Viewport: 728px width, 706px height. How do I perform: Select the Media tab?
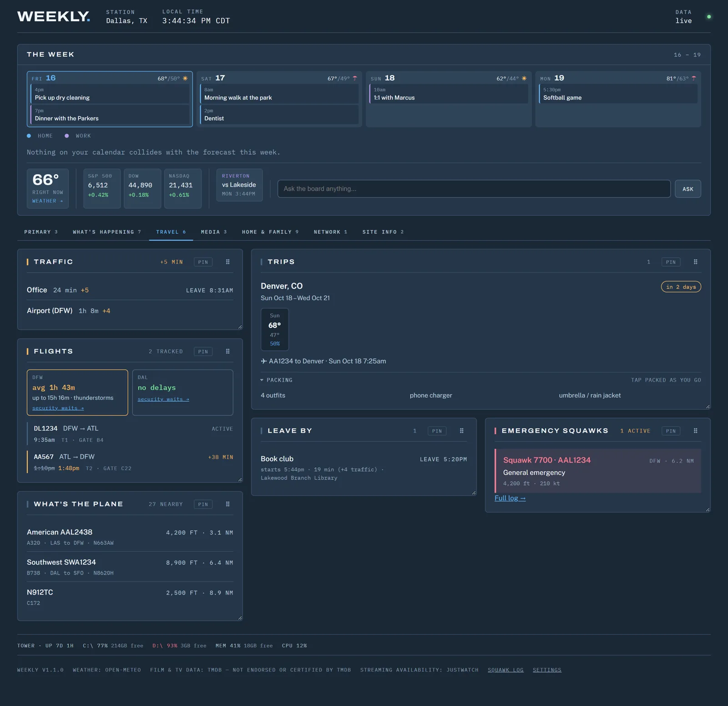pos(214,232)
